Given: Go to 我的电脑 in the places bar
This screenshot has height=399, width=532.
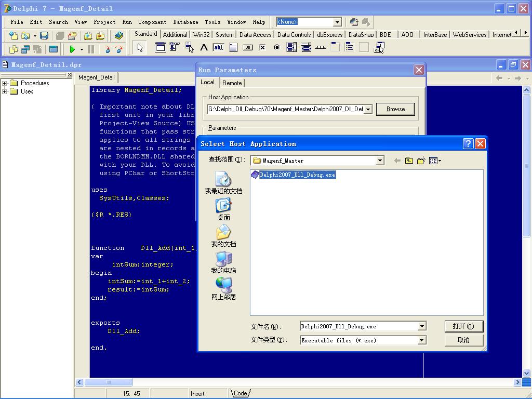Looking at the screenshot, I should tap(223, 262).
